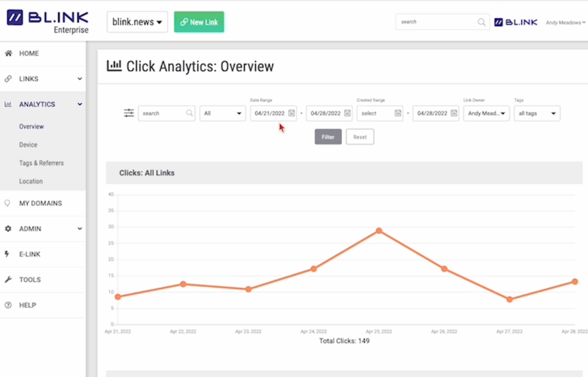This screenshot has height=377, width=588.
Task: Expand the LINKS chevron
Action: click(79, 79)
